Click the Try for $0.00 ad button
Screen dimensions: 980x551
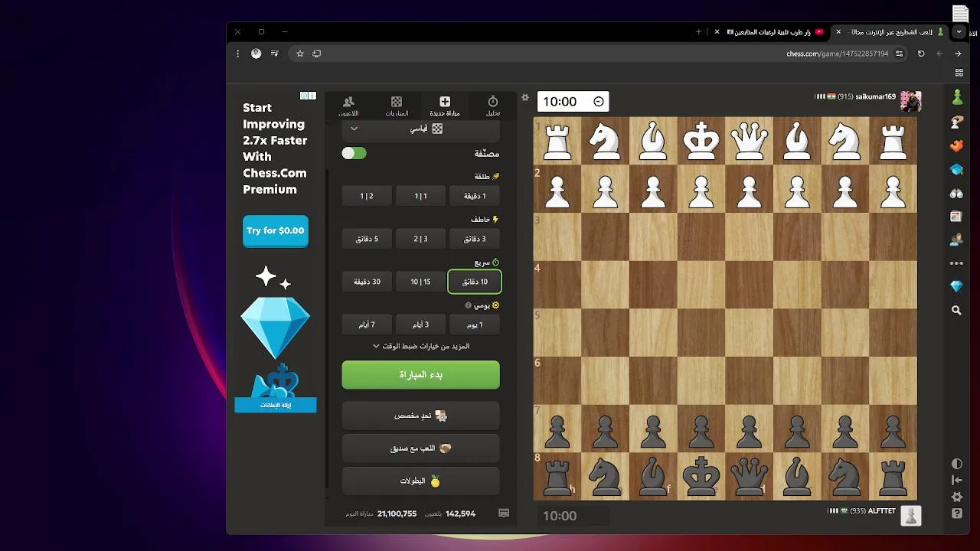276,230
